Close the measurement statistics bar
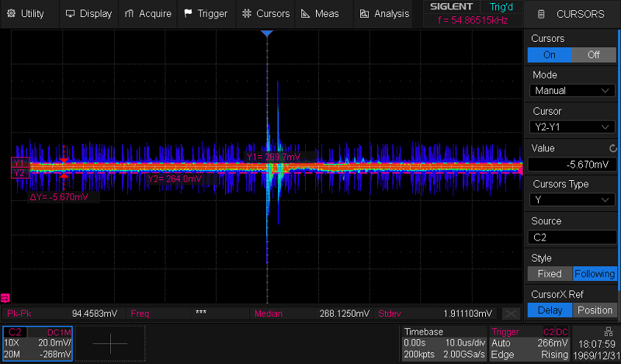 click(x=511, y=314)
